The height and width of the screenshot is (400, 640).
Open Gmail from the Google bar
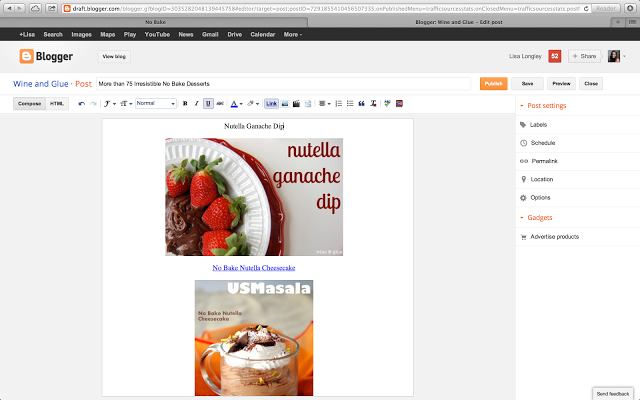click(210, 35)
